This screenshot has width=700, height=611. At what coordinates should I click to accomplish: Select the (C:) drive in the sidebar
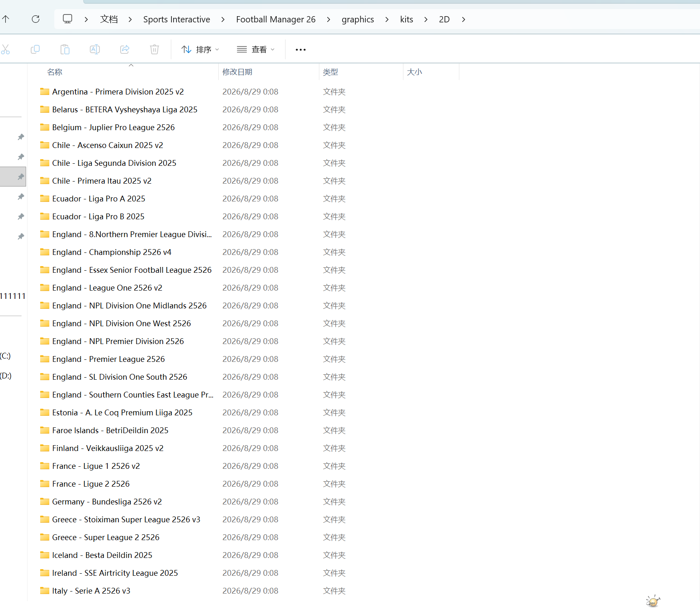pos(6,356)
